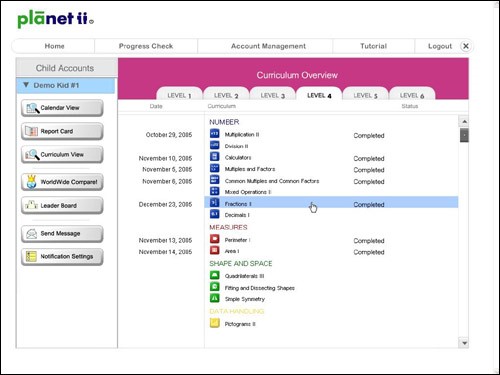Select the Fractions I curriculum row
This screenshot has height=375, width=500.
click(x=331, y=203)
